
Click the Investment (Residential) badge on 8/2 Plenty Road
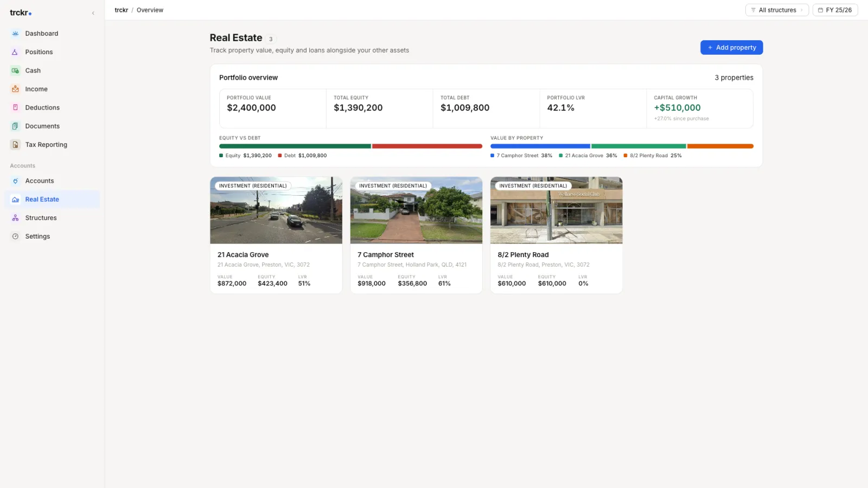pyautogui.click(x=533, y=186)
